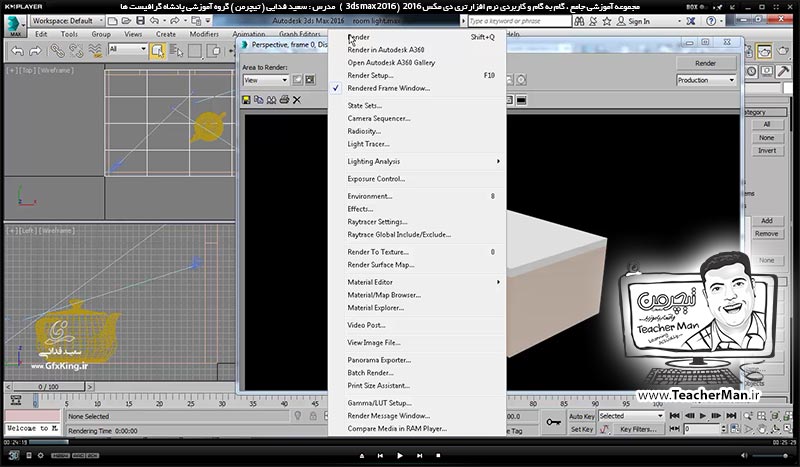Click the Add button in side panel
800x467 pixels.
767,220
